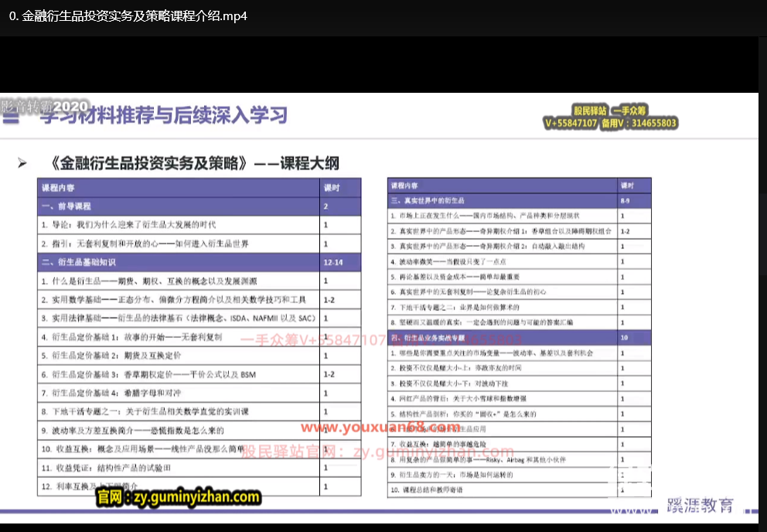This screenshot has width=767, height=532.
Task: Select row 衍生品卖方的一天：市场是如何运转的
Action: point(520,474)
